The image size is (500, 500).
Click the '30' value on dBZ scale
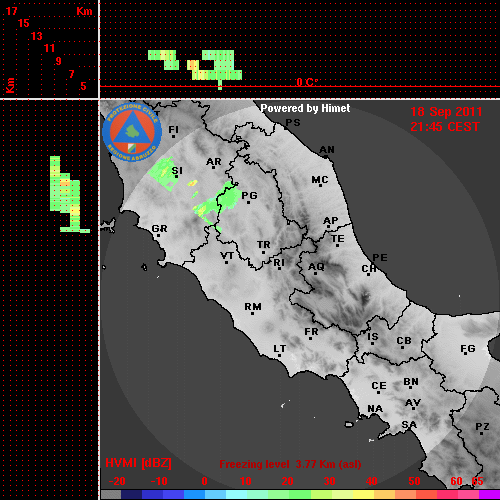(x=330, y=481)
